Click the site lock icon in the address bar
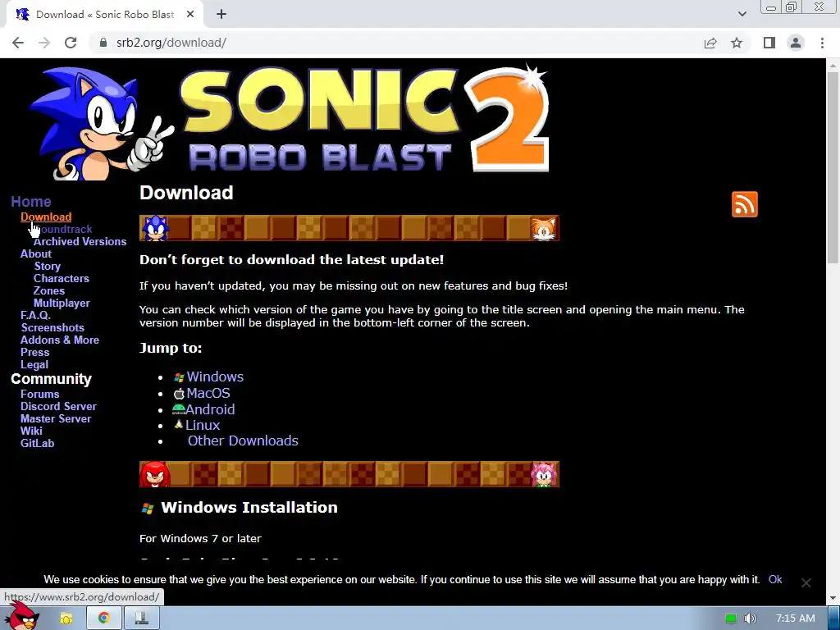This screenshot has height=630, width=840. pyautogui.click(x=103, y=43)
